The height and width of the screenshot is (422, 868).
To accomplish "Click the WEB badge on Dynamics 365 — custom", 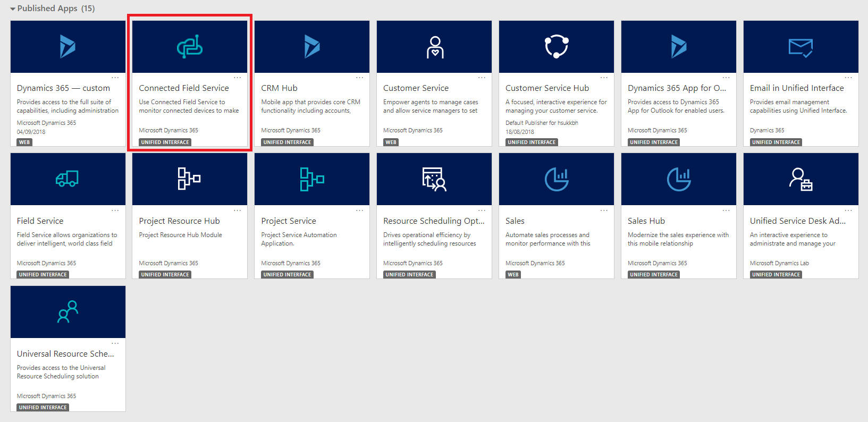I will click(x=24, y=142).
